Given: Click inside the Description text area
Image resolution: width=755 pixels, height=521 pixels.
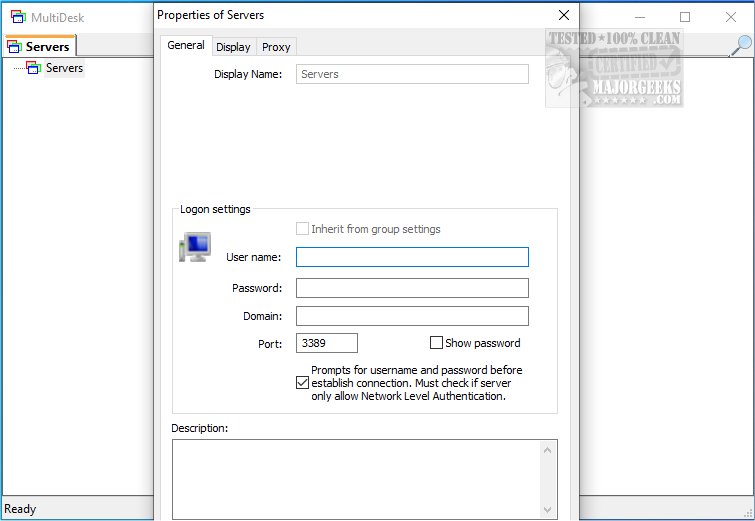Looking at the screenshot, I should tap(355, 479).
